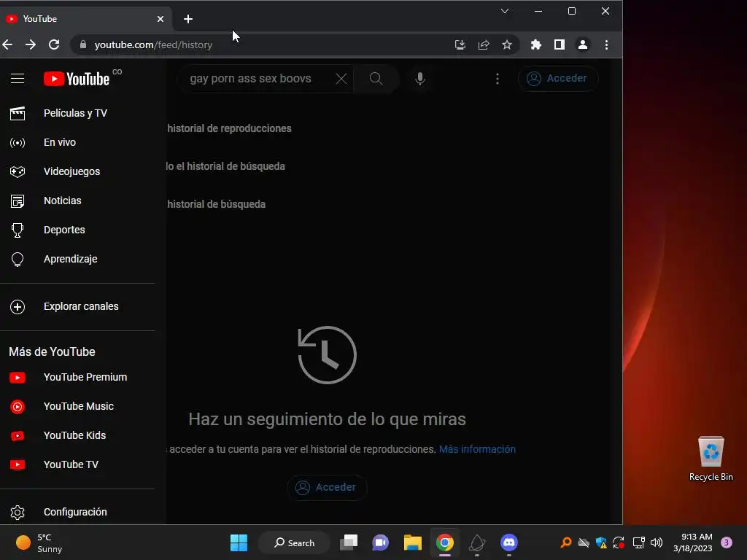Activate voice search microphone
This screenshot has height=560, width=747.
(419, 79)
